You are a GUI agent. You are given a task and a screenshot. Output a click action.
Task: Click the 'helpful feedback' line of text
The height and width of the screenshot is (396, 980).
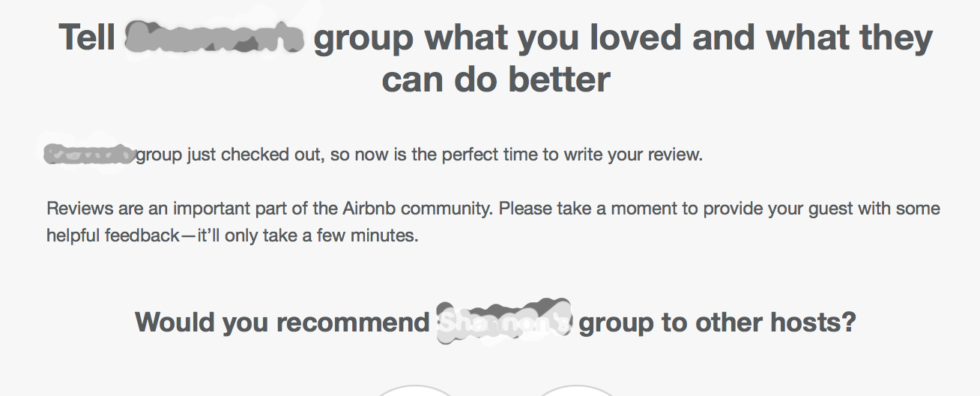pos(232,235)
